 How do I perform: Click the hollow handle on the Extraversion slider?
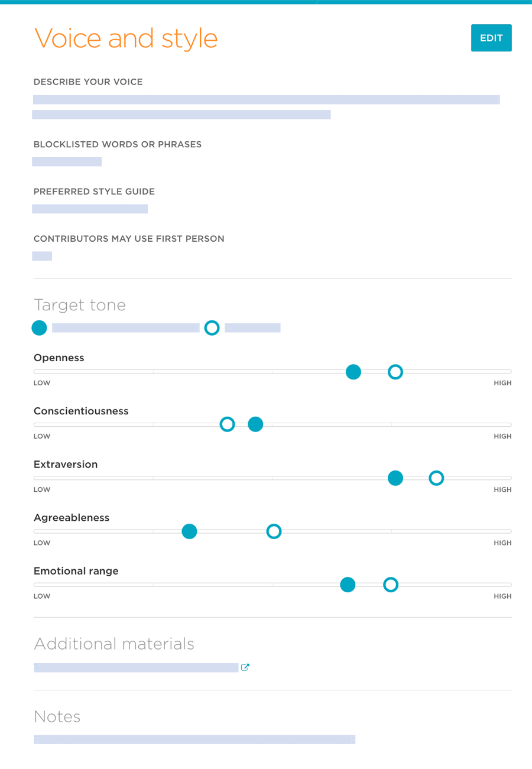tap(436, 478)
